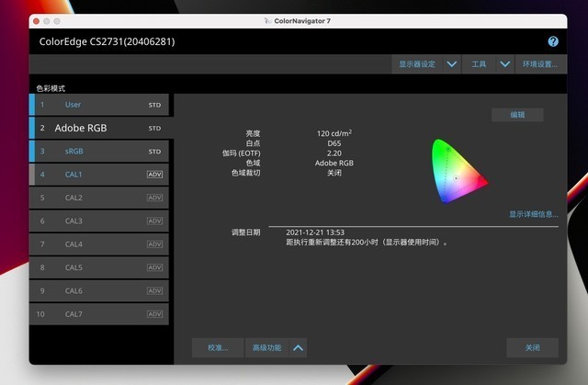Select color mode 5 CAL2
This screenshot has width=588, height=385.
click(99, 198)
